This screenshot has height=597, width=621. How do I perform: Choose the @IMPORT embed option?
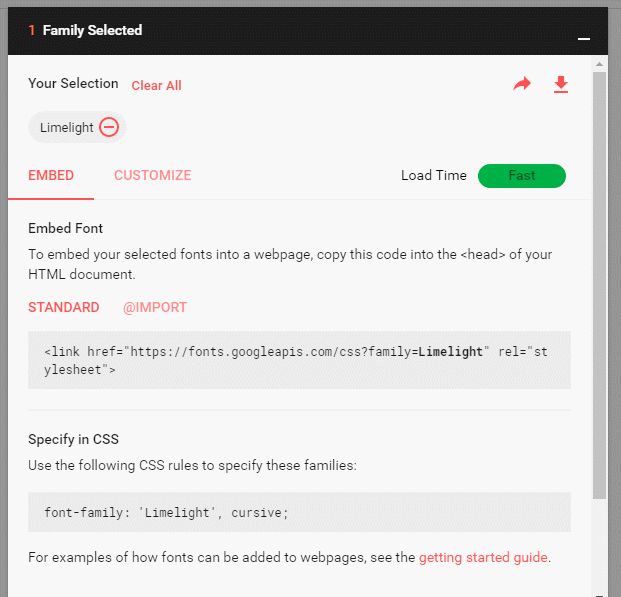[x=155, y=307]
